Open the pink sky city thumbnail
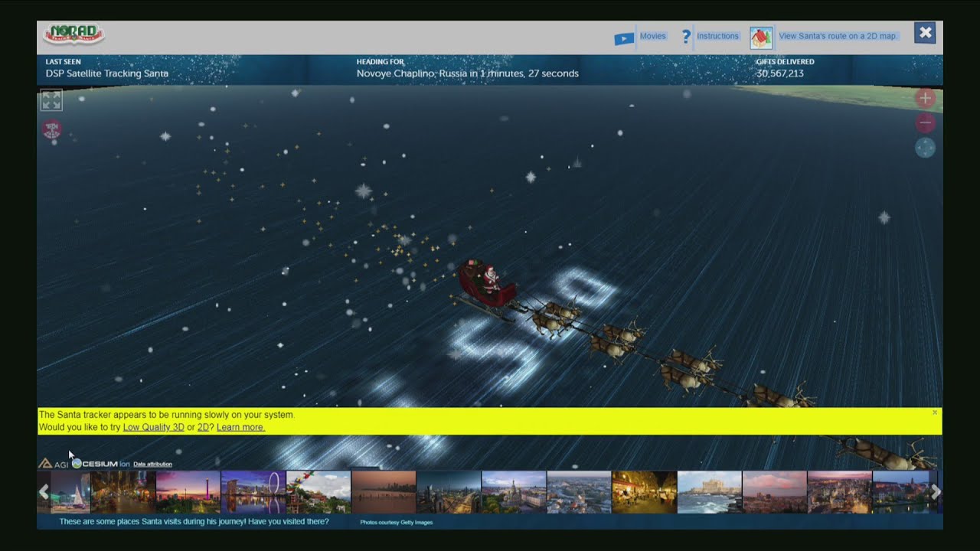The width and height of the screenshot is (980, 551). pyautogui.click(x=774, y=492)
